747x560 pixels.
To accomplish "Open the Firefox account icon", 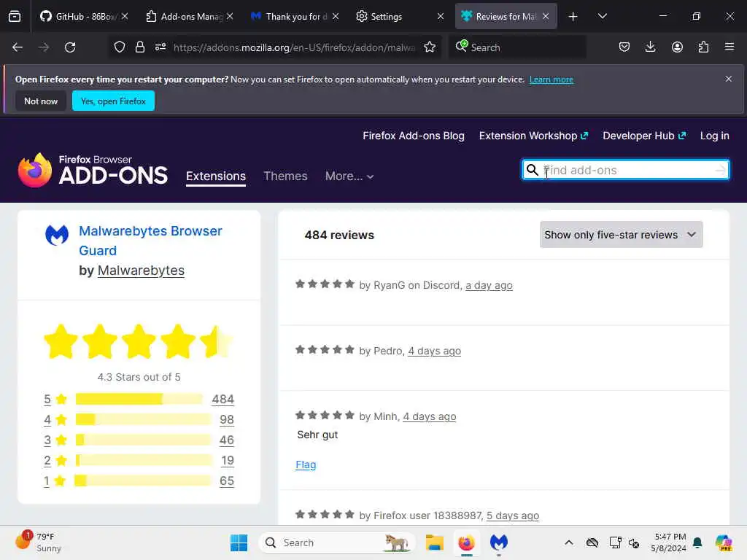I will (677, 47).
